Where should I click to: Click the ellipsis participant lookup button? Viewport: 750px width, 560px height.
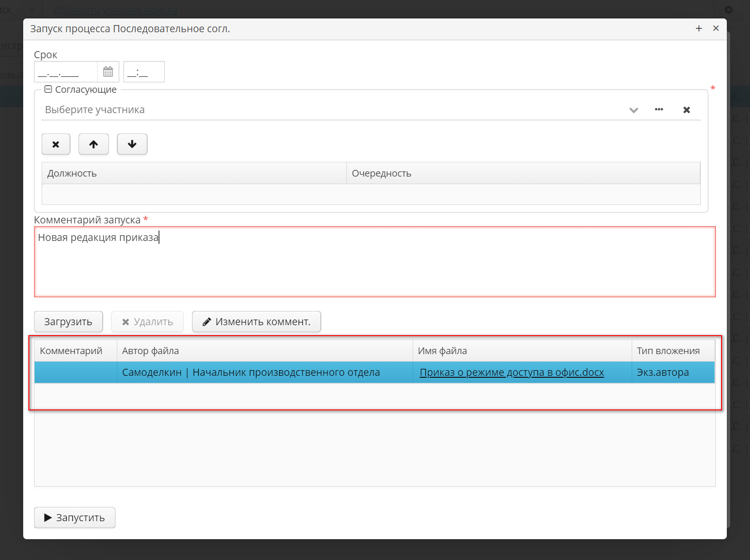(x=659, y=110)
